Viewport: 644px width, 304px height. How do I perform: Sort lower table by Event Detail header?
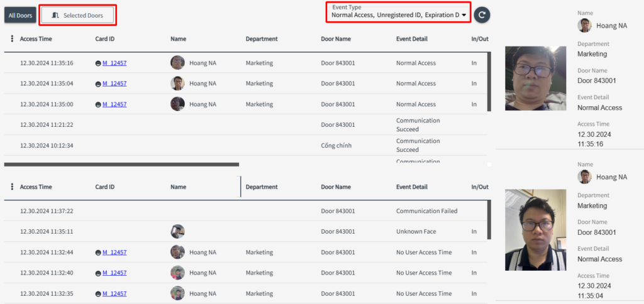(411, 187)
